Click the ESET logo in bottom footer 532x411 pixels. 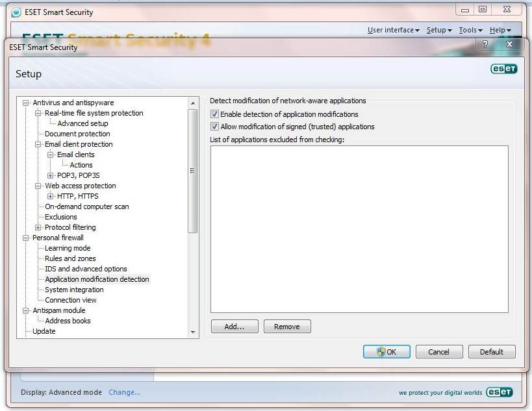(x=500, y=392)
